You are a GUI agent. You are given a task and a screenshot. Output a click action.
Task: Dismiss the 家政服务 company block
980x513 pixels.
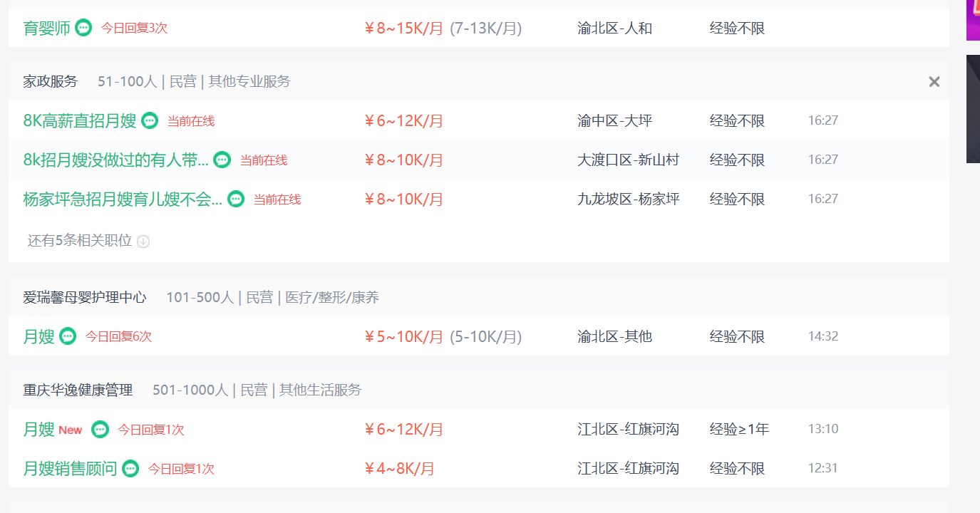pos(934,82)
